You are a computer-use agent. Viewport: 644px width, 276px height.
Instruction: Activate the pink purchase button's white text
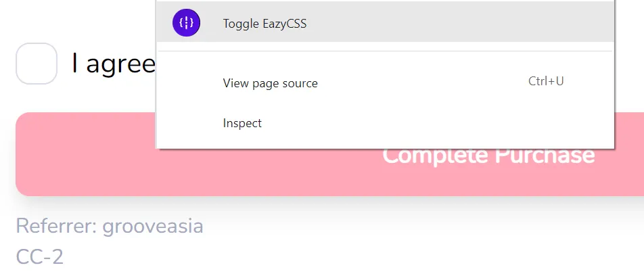tap(488, 156)
